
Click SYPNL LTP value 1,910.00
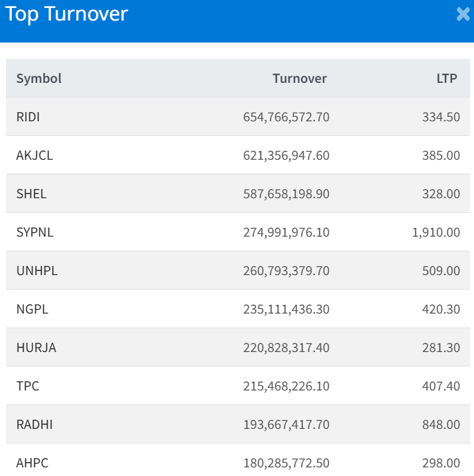436,232
